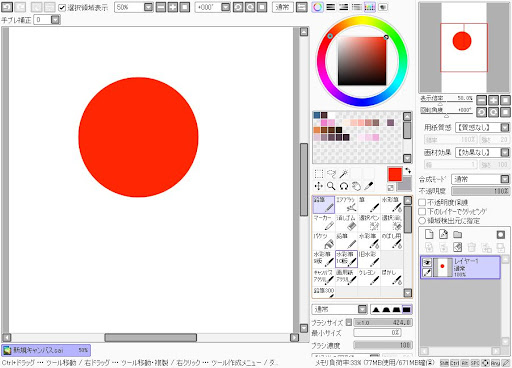Choose the 消しゴム eraser tool
The width and height of the screenshot is (512, 368).
(346, 223)
